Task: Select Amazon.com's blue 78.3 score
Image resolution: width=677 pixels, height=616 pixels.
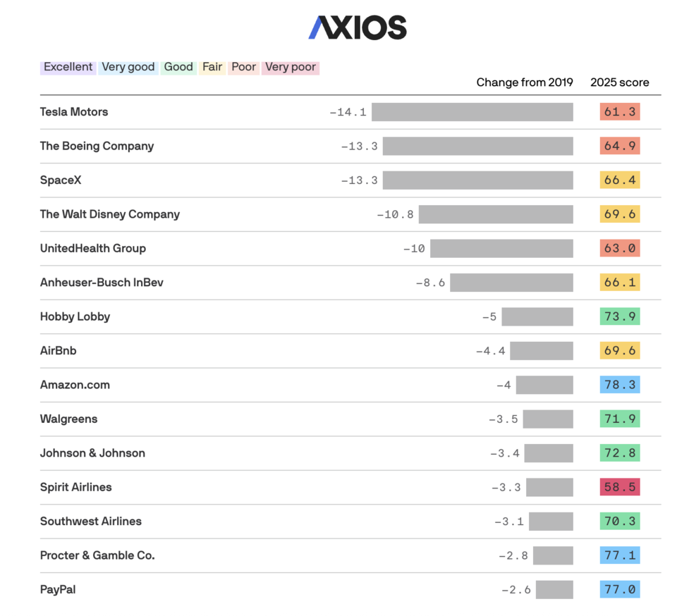Action: pos(620,385)
